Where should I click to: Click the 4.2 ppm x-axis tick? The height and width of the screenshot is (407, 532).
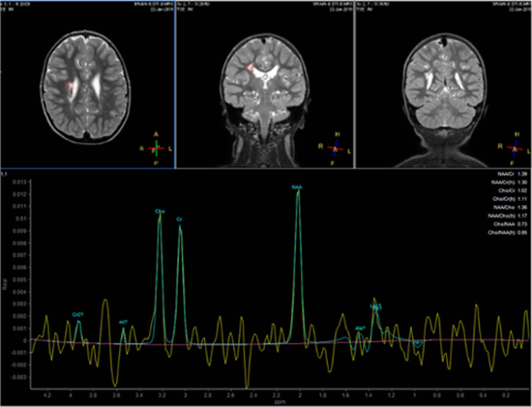[x=47, y=395]
